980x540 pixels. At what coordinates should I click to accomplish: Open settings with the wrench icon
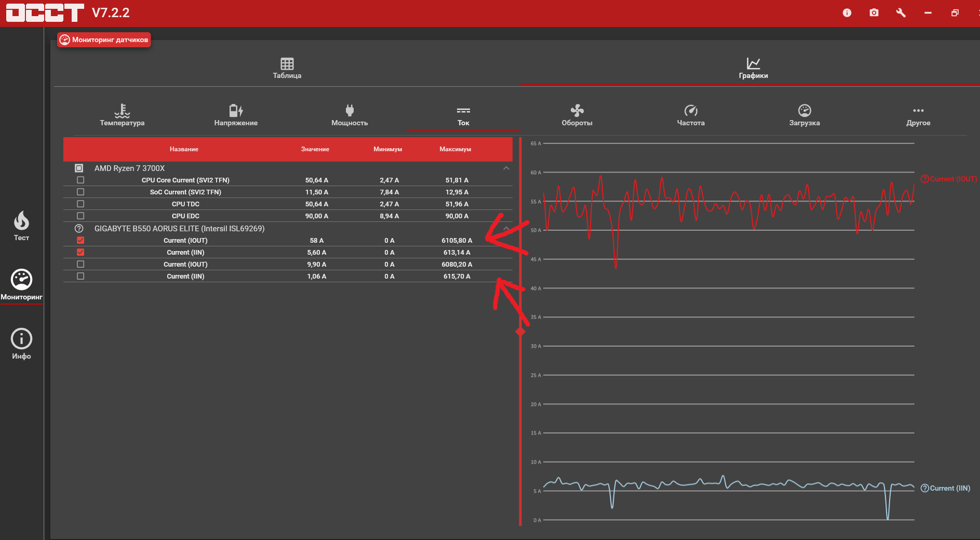[901, 12]
